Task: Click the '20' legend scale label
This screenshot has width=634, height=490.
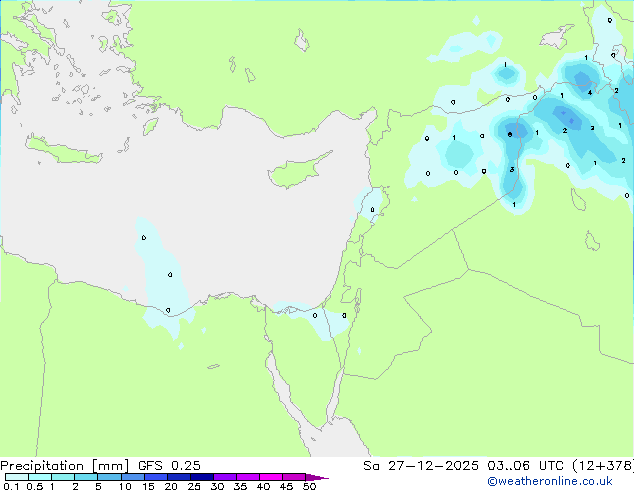Action: point(171,486)
